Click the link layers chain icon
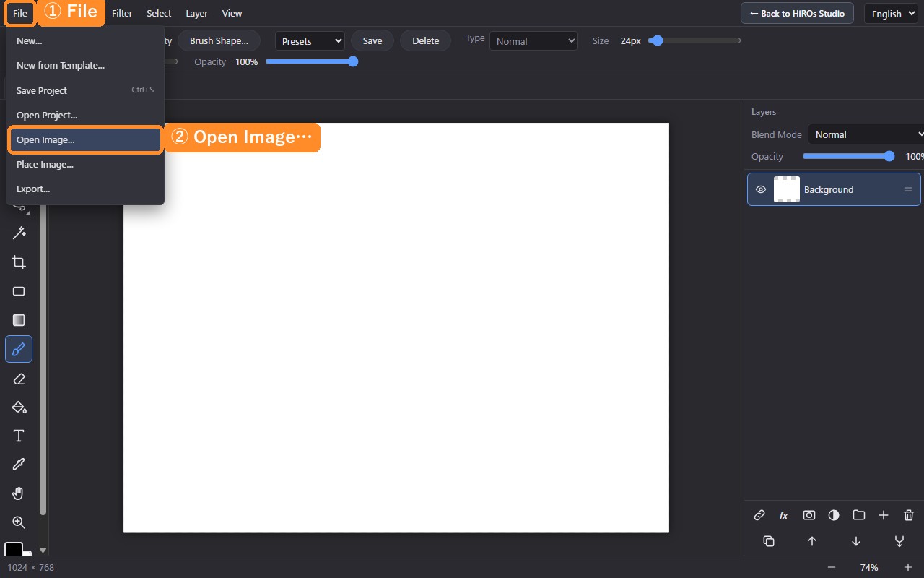 click(759, 515)
